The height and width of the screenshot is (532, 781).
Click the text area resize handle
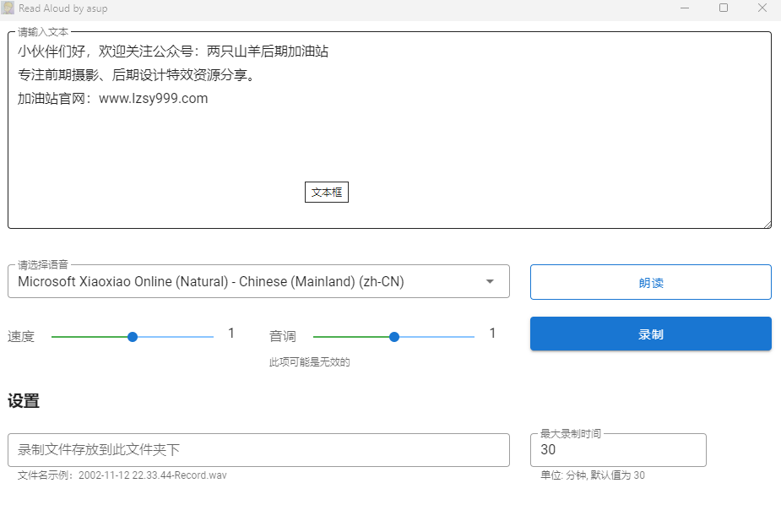[x=767, y=224]
